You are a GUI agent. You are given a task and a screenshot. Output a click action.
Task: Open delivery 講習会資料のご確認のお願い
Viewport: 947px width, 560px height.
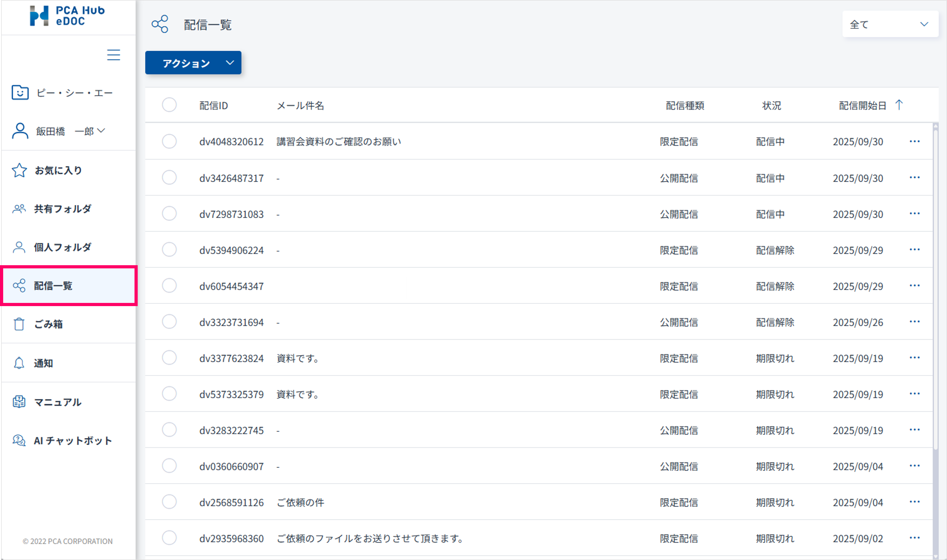point(338,141)
